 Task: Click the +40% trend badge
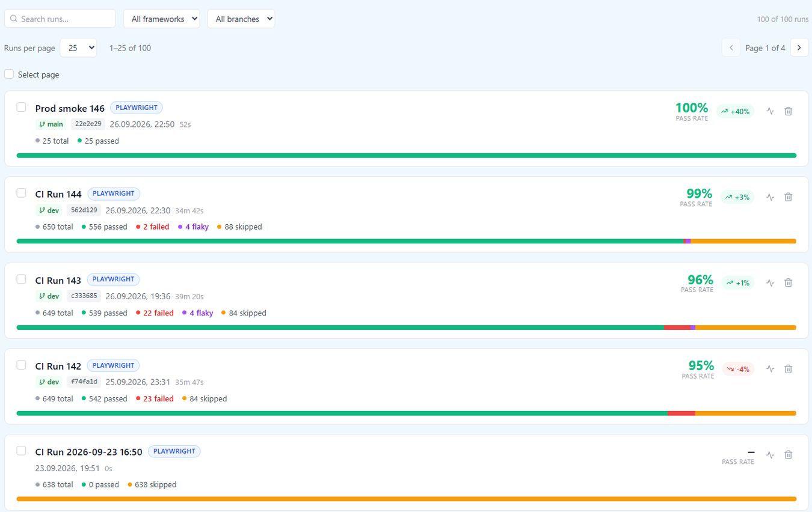(735, 111)
